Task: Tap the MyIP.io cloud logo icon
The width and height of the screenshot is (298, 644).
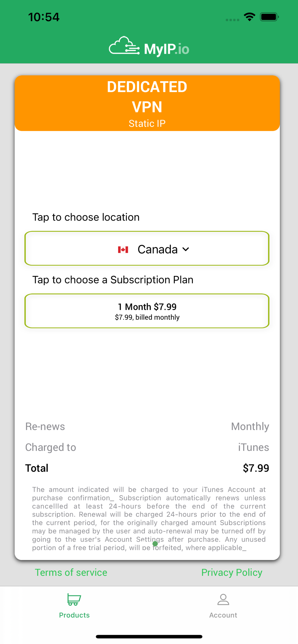Action: point(124,46)
